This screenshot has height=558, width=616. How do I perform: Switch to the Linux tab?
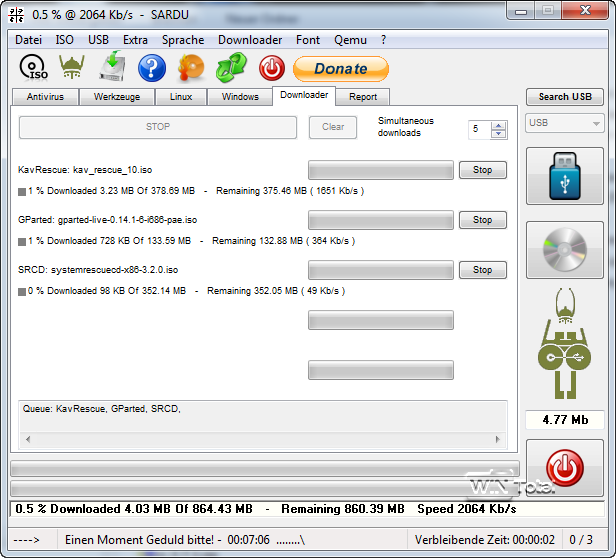[x=181, y=97]
